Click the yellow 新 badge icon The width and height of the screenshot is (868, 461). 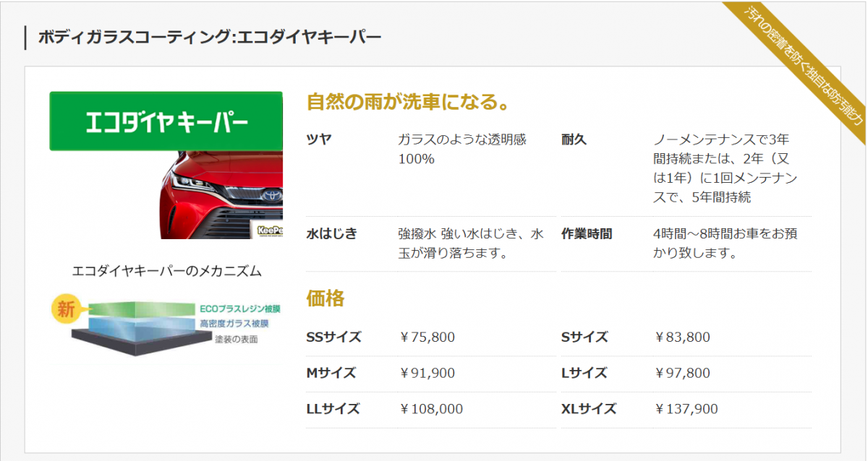tap(66, 309)
